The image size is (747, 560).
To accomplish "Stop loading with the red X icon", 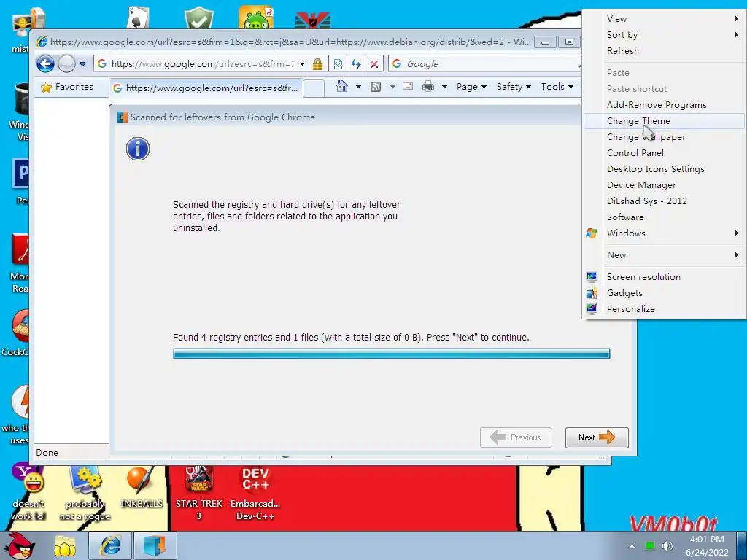I will coord(374,64).
